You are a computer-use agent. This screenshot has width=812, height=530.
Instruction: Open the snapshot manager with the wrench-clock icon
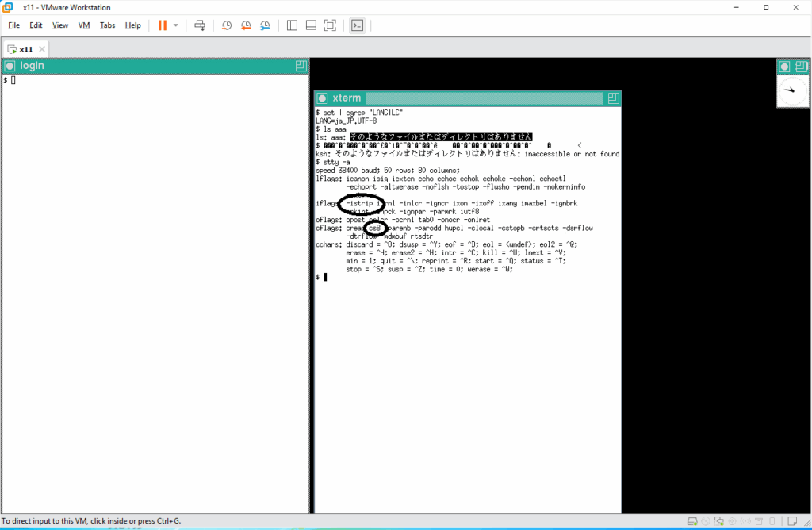coord(265,25)
